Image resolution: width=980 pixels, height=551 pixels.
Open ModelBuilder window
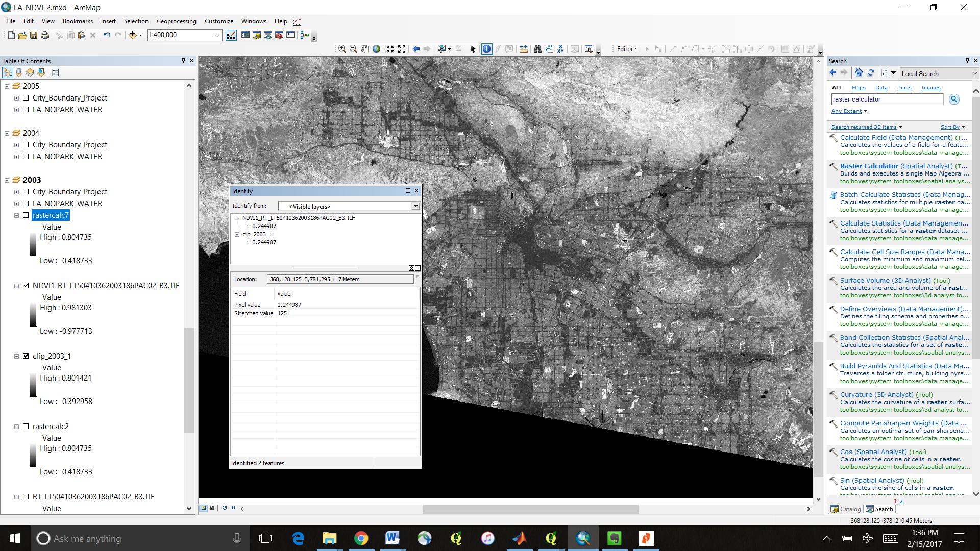coord(305,35)
